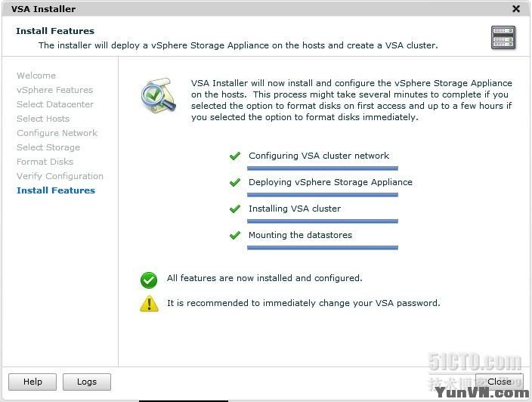
Task: Choose the Format Disks step
Action: tap(45, 162)
